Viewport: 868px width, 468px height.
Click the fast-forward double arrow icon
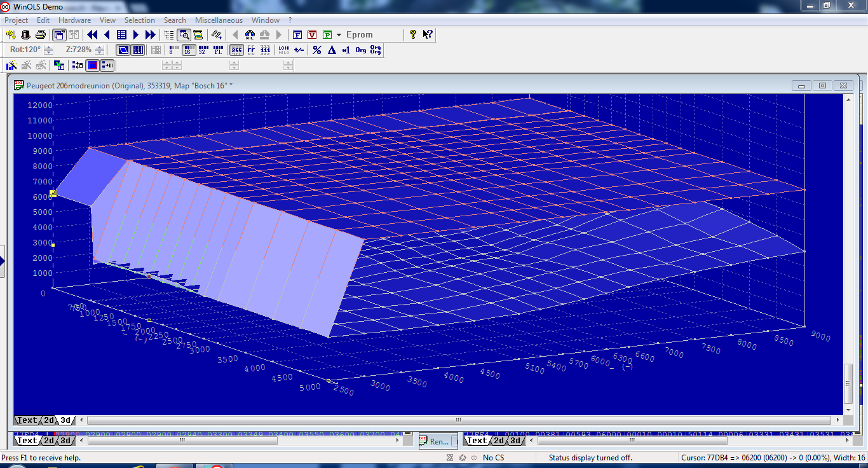[151, 34]
